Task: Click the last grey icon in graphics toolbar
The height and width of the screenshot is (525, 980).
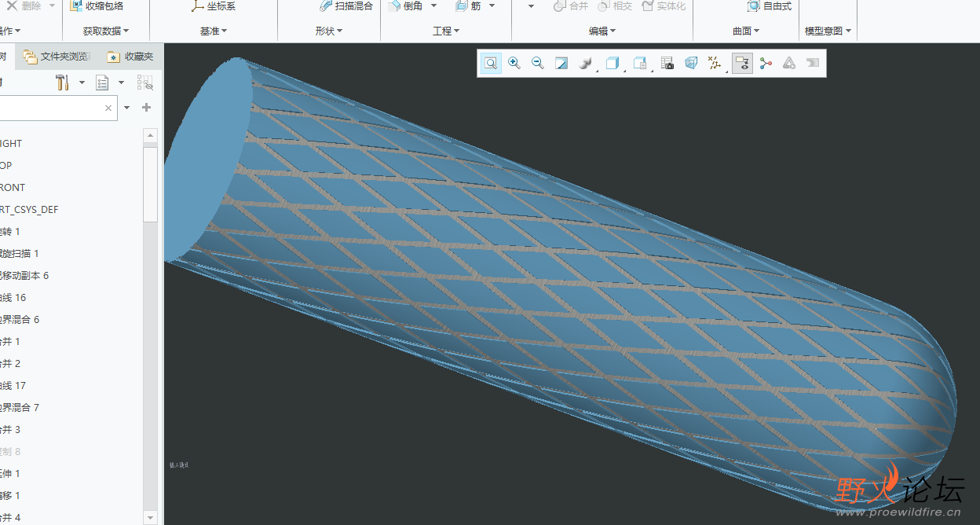Action: coord(813,64)
